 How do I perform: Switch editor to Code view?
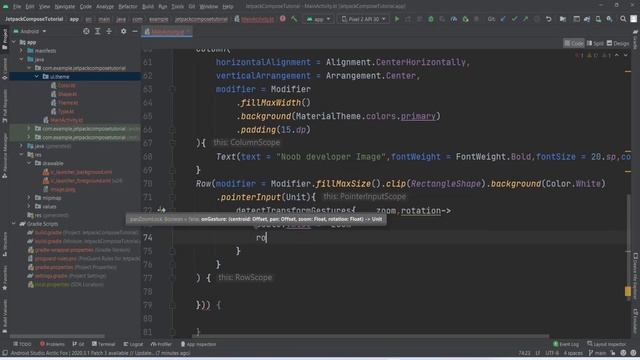coord(574,43)
